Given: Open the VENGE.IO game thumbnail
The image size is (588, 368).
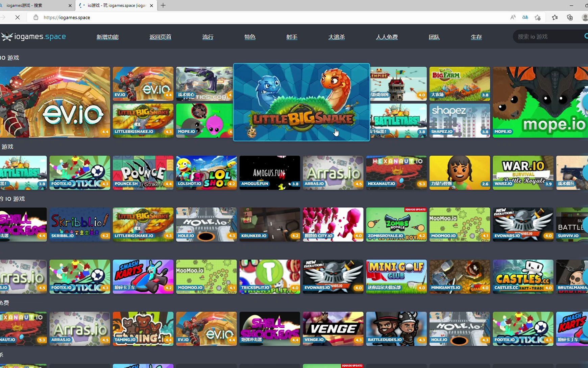Looking at the screenshot, I should pyautogui.click(x=333, y=329).
